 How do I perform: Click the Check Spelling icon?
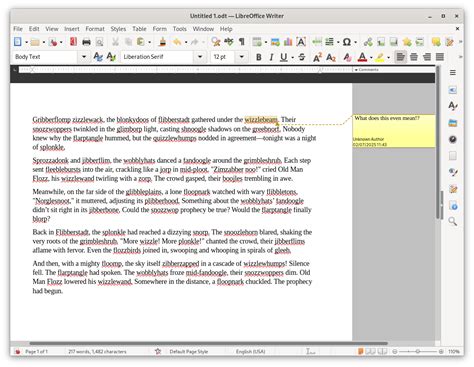click(x=229, y=42)
